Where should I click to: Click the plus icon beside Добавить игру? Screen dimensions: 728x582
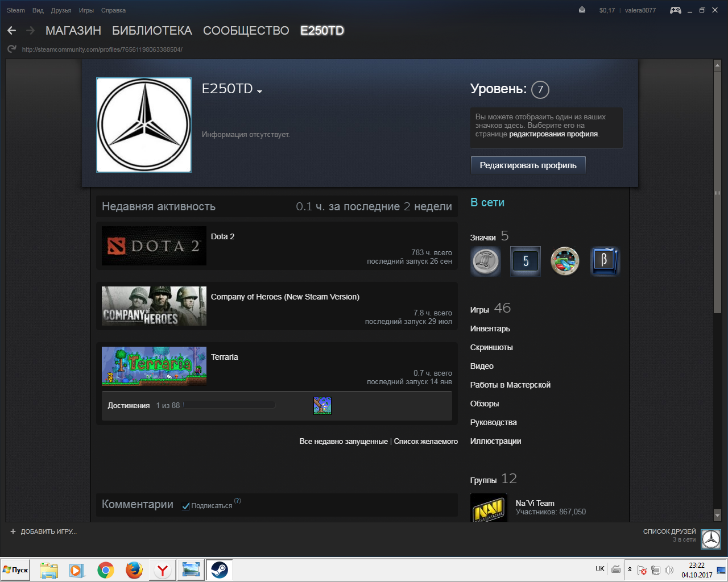(13, 531)
